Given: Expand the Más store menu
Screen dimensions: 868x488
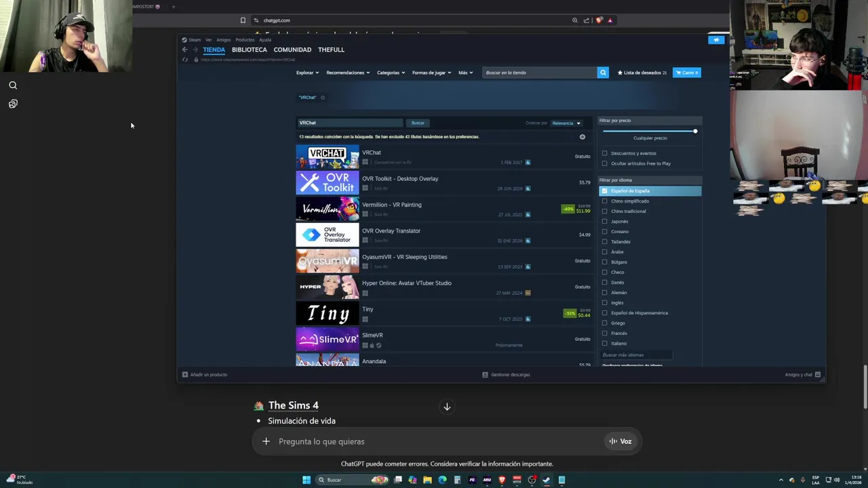Looking at the screenshot, I should pyautogui.click(x=465, y=73).
